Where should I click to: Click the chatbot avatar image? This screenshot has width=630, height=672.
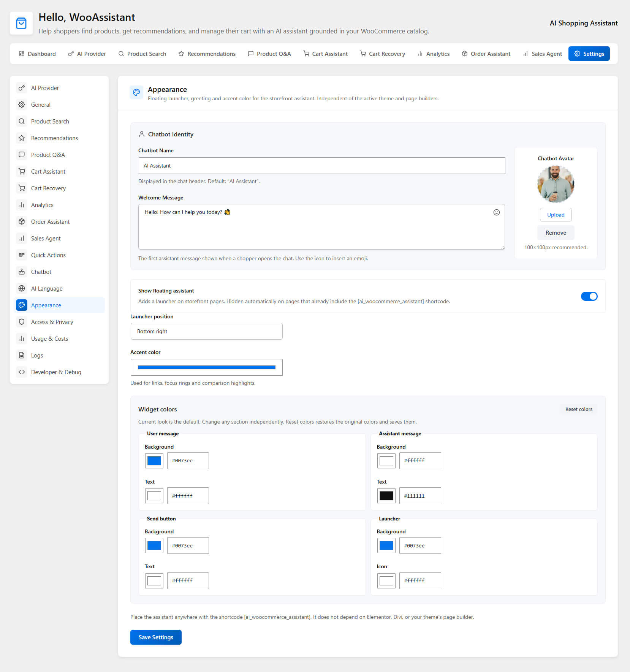click(556, 185)
